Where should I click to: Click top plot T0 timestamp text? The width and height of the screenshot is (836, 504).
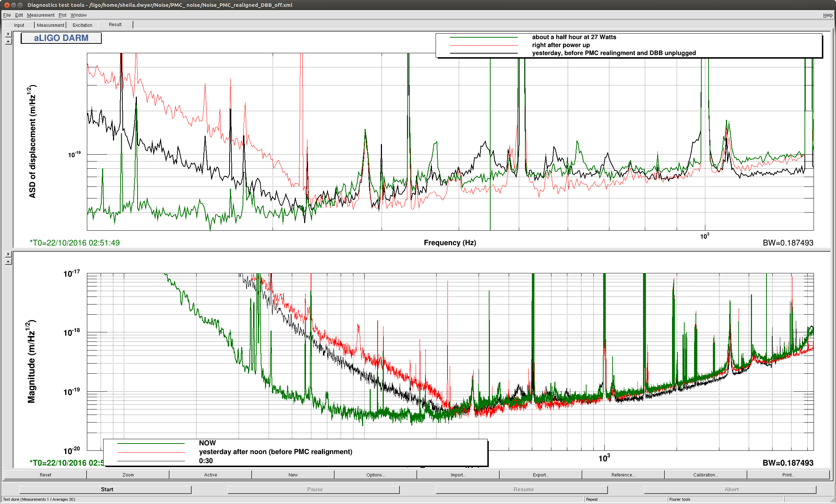[75, 243]
